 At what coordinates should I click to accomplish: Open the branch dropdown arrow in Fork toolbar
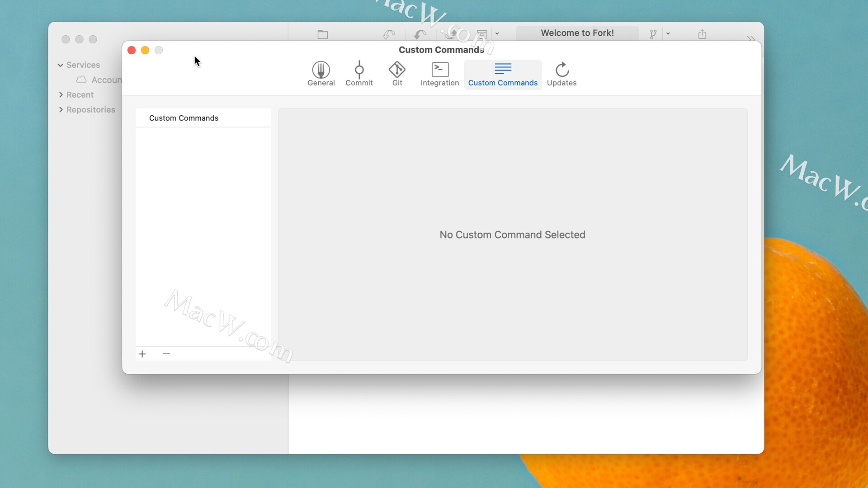point(668,33)
